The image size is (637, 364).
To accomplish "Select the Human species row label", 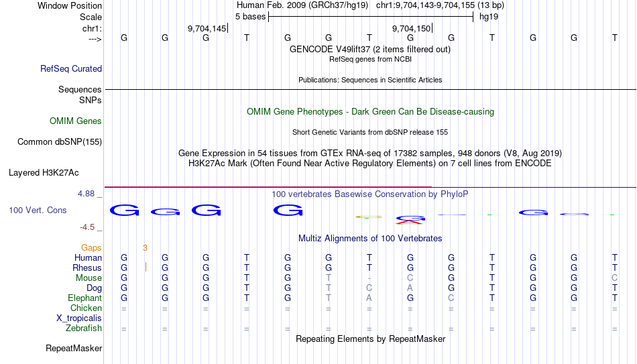I will pos(88,257).
